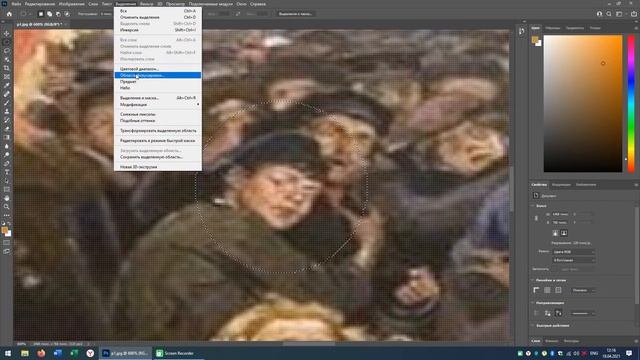Set canvas to portrait orientation
The image size is (640, 360).
coord(555,233)
